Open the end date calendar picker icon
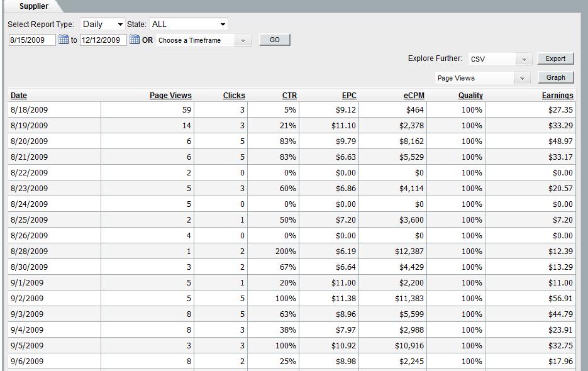The height and width of the screenshot is (371, 588). pyautogui.click(x=135, y=40)
